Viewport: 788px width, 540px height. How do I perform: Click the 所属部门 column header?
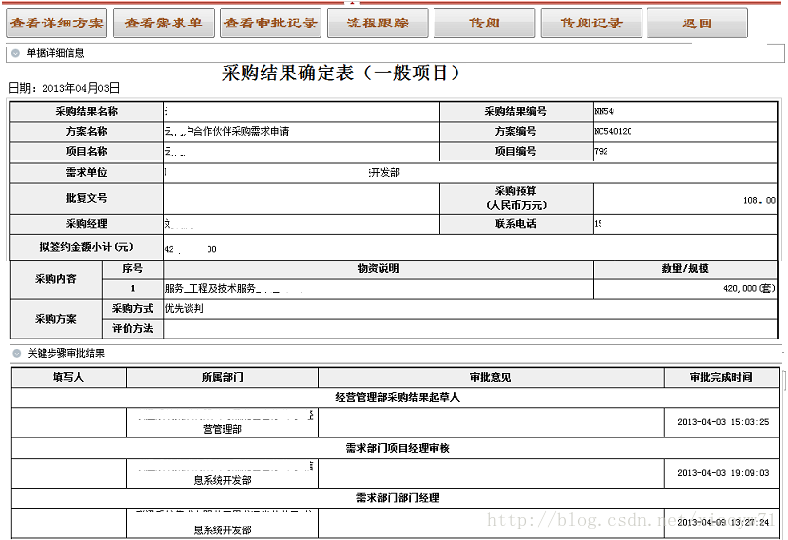(x=223, y=378)
